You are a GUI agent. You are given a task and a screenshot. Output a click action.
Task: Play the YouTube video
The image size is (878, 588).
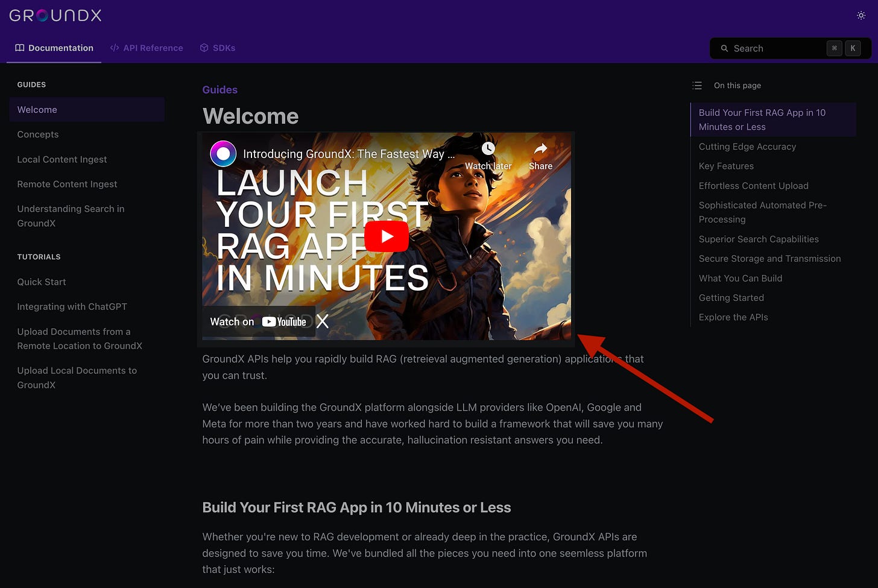coord(387,236)
